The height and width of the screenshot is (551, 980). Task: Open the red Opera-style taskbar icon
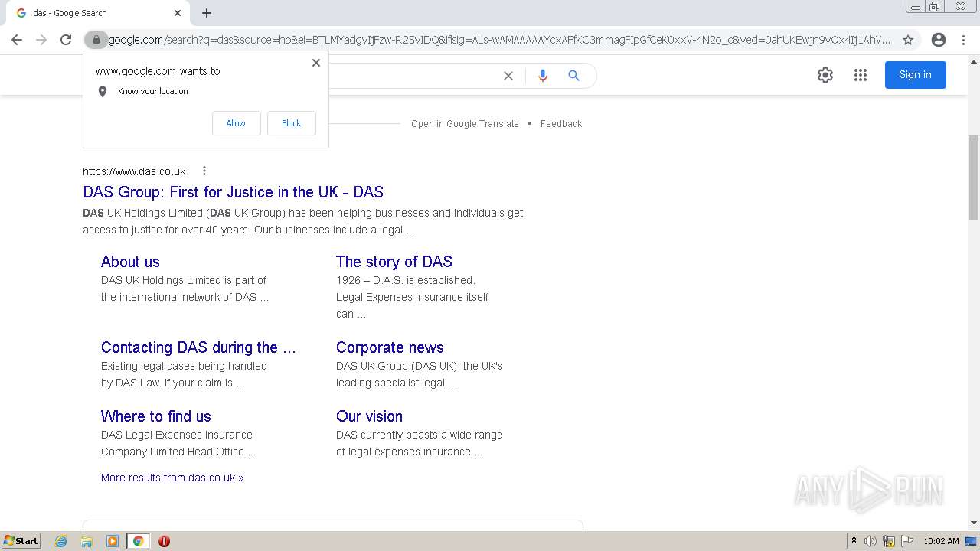pyautogui.click(x=164, y=541)
